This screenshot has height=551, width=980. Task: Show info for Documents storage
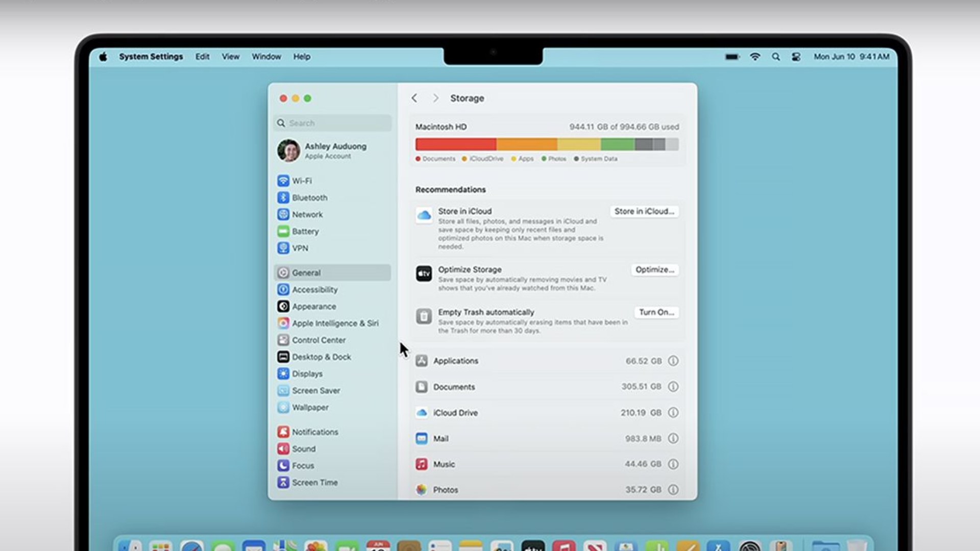tap(673, 387)
